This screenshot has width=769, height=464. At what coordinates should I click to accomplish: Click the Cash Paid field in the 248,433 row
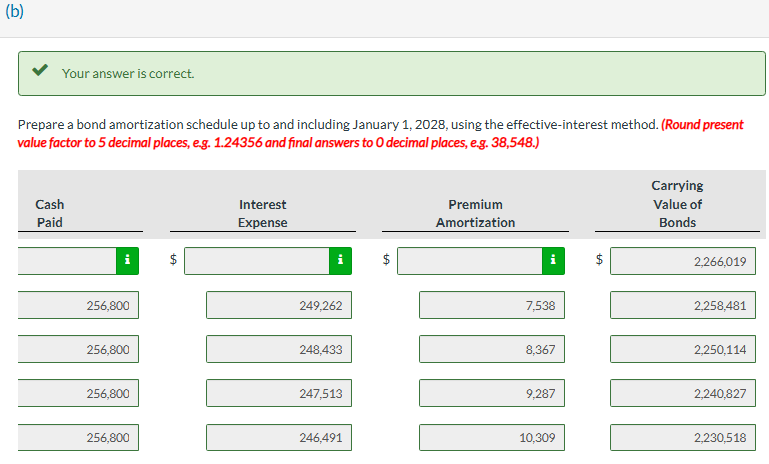pyautogui.click(x=78, y=349)
